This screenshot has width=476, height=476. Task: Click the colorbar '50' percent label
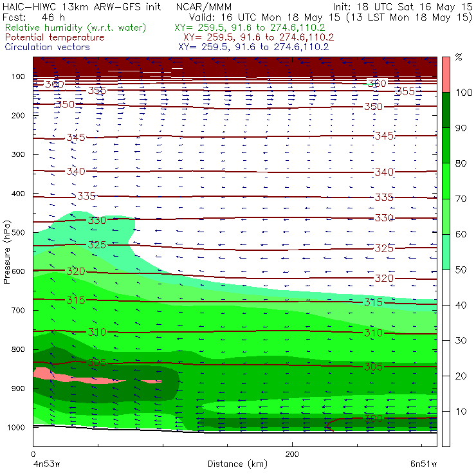[461, 270]
